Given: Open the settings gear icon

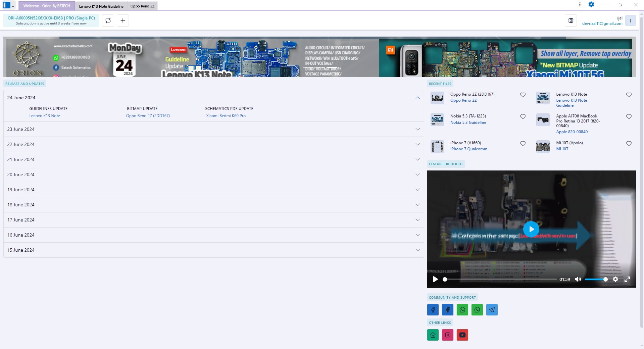Looking at the screenshot, I should pyautogui.click(x=591, y=5).
